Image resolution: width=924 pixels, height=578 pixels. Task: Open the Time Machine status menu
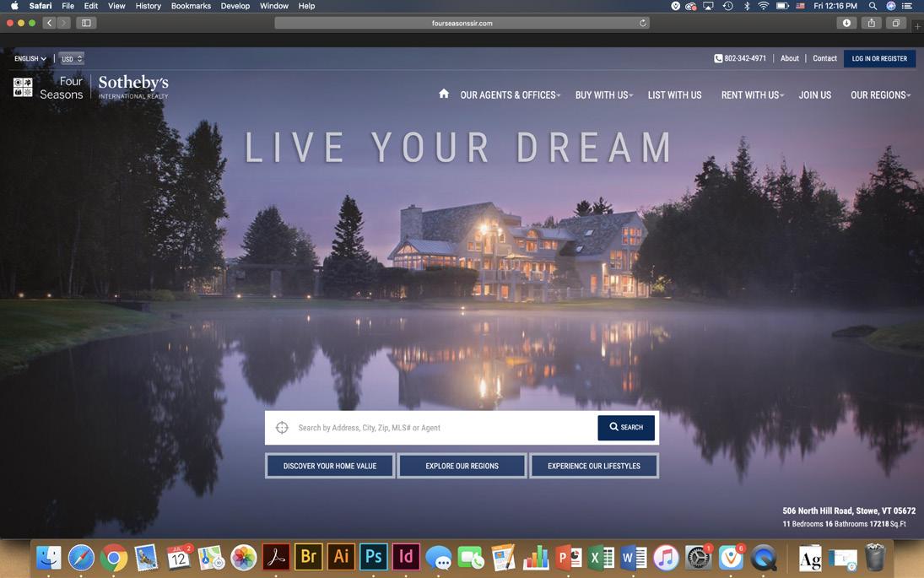727,6
